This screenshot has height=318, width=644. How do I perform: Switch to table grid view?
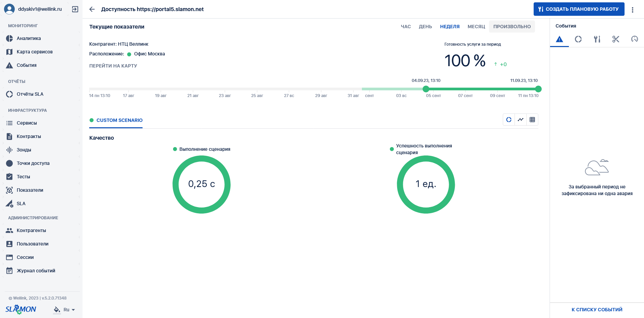click(532, 120)
